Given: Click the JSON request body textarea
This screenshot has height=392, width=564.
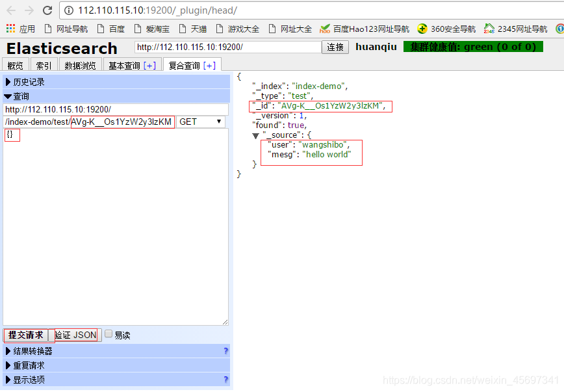Looking at the screenshot, I should coord(116,227).
